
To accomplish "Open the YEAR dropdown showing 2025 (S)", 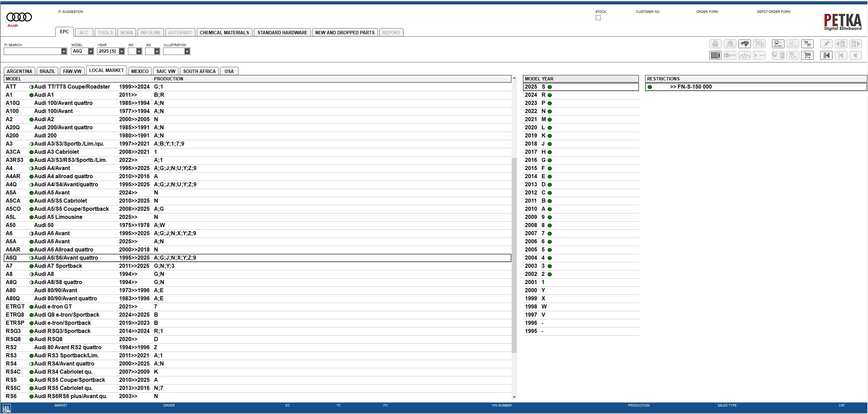I will click(121, 51).
